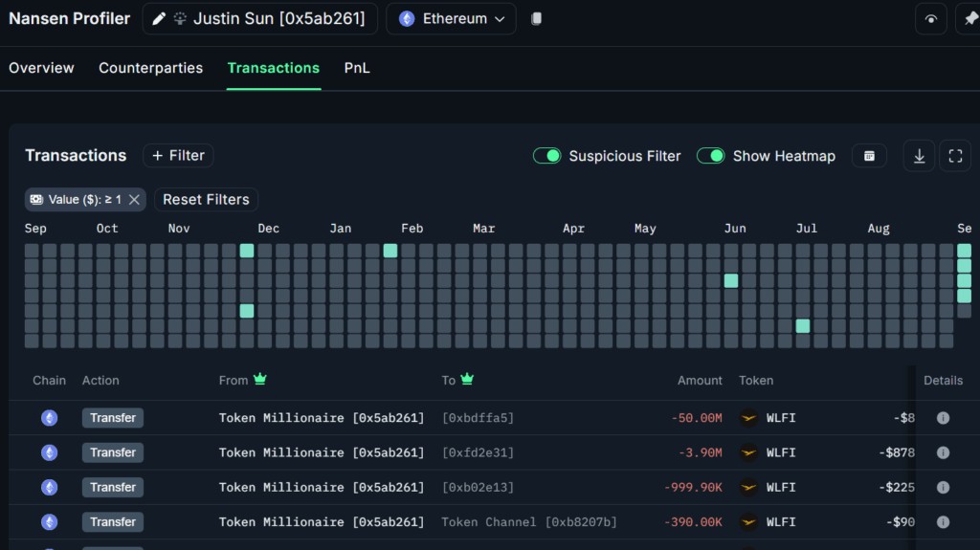This screenshot has height=550, width=980.
Task: Open the Ethereum chain dropdown
Action: pos(452,19)
